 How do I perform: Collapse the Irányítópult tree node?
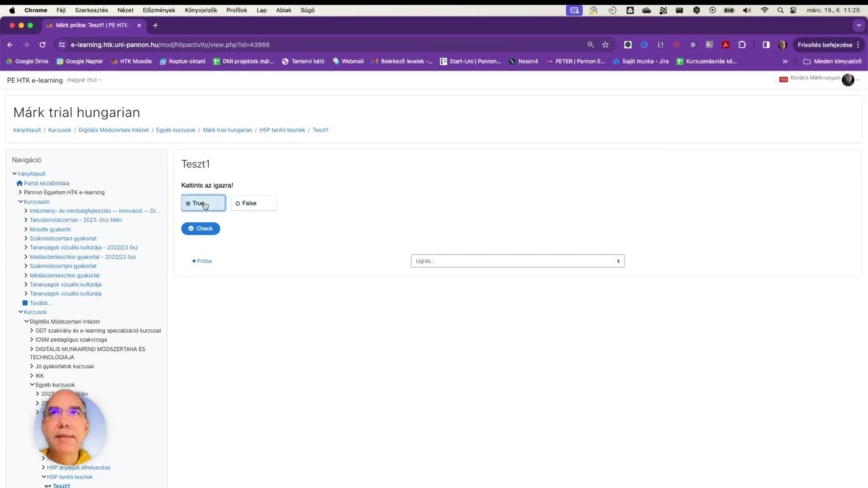(14, 174)
